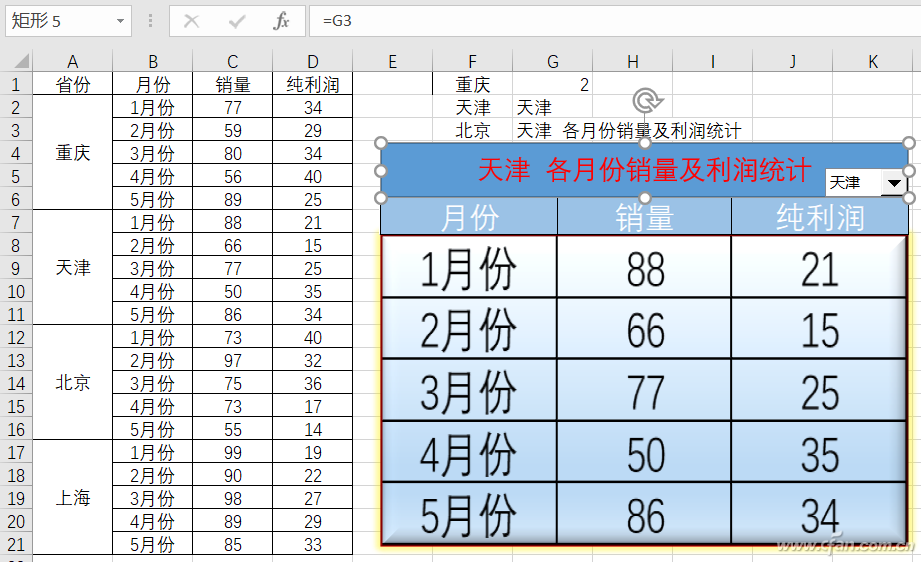Select the merged 北京 cell in column A
This screenshot has height=562, width=921.
point(72,383)
